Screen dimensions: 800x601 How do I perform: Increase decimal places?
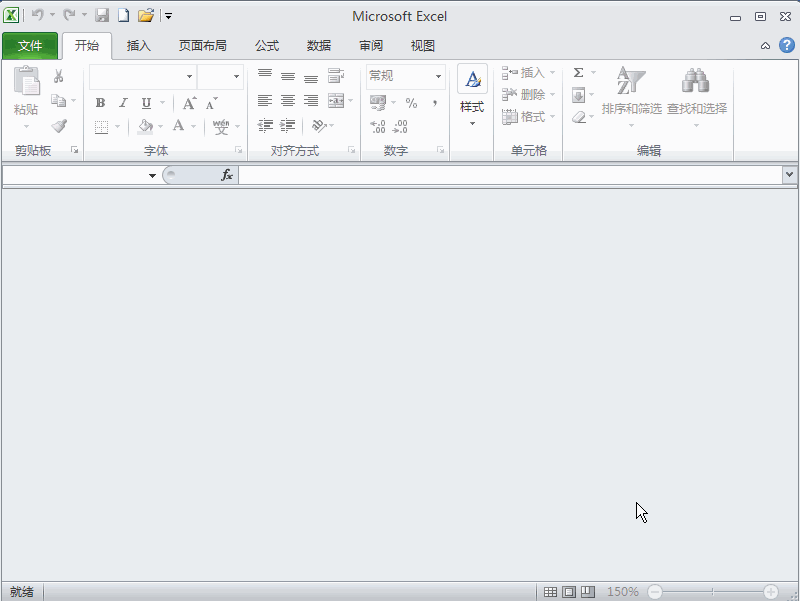(378, 127)
